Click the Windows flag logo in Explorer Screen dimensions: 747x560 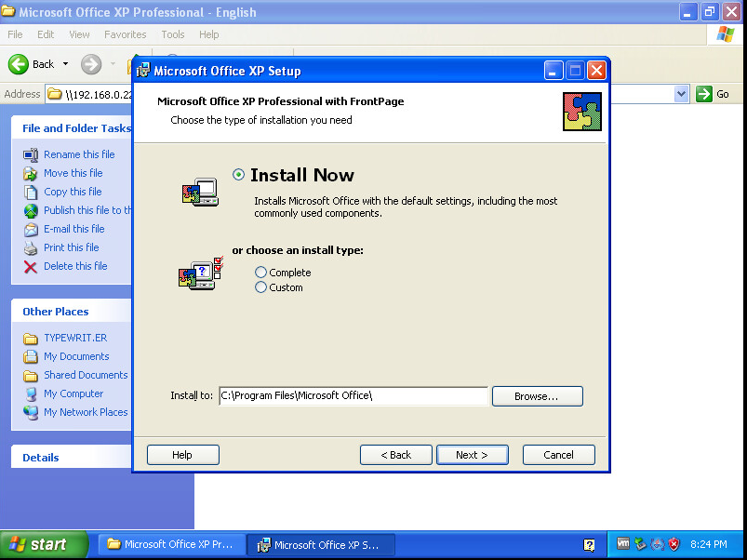click(x=725, y=34)
